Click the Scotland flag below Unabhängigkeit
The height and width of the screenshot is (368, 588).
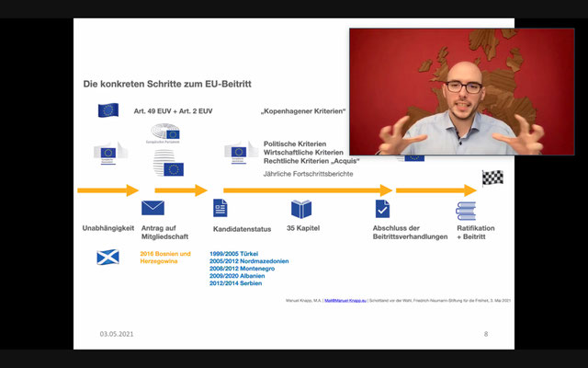click(108, 258)
